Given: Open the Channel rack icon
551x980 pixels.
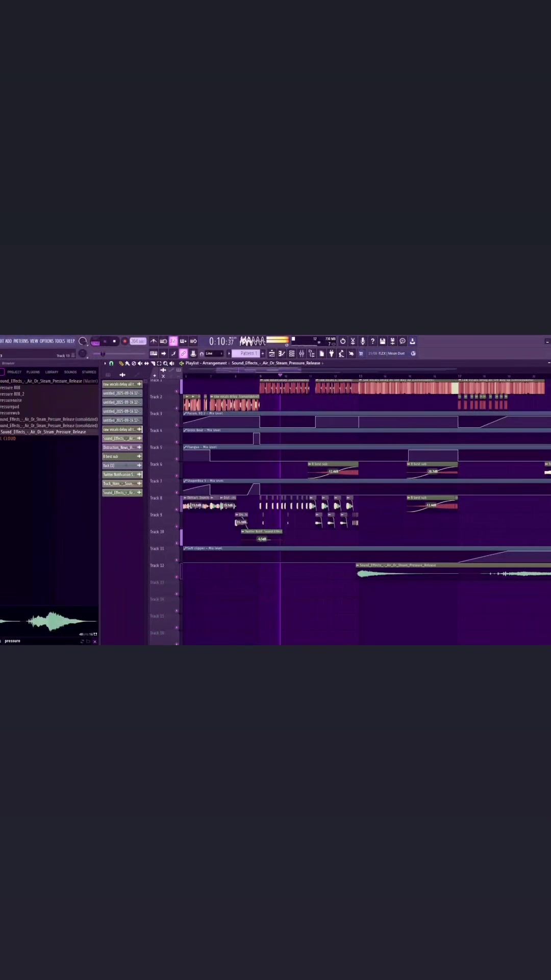Looking at the screenshot, I should click(292, 353).
